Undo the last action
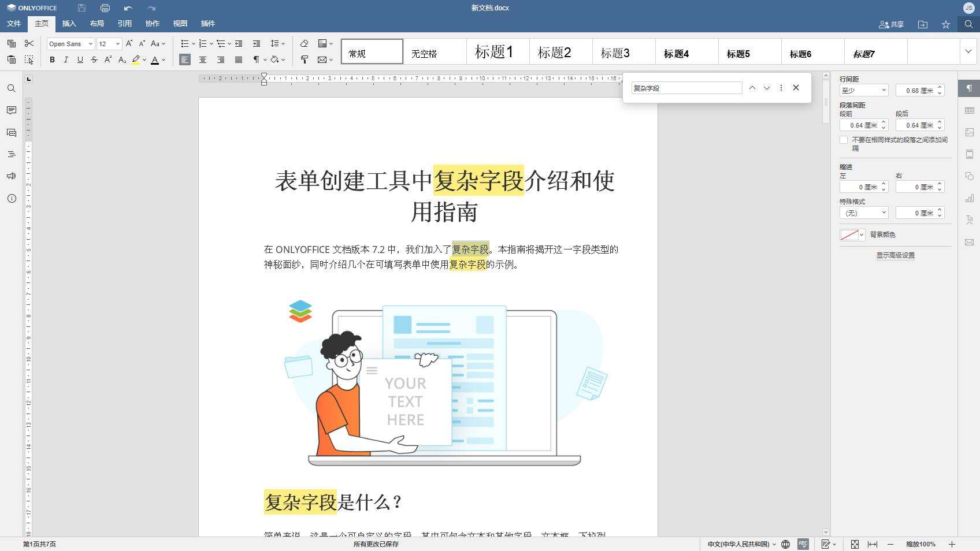The width and height of the screenshot is (980, 551). tap(128, 8)
